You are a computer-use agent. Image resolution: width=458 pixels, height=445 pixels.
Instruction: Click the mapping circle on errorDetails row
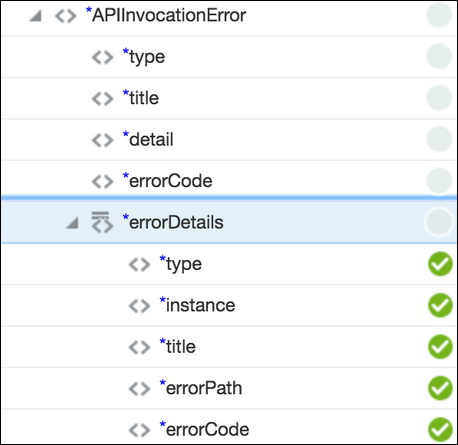pyautogui.click(x=439, y=222)
